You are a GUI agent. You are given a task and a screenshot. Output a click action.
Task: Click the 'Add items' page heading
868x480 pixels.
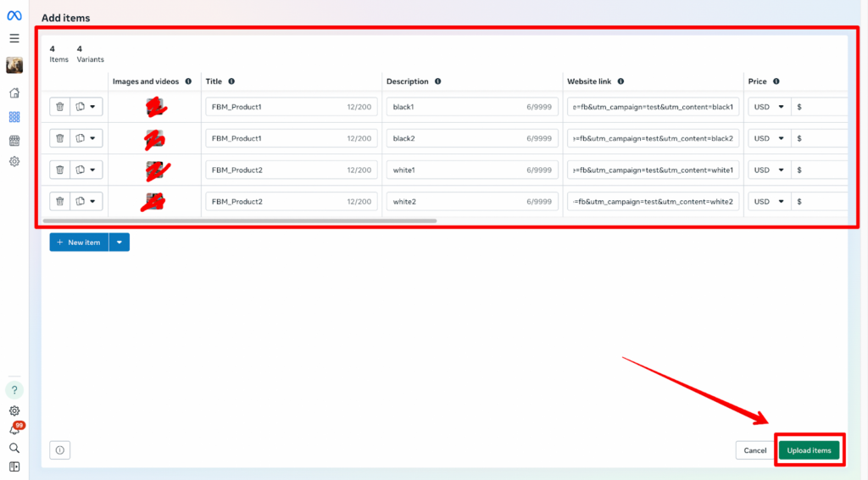[66, 18]
